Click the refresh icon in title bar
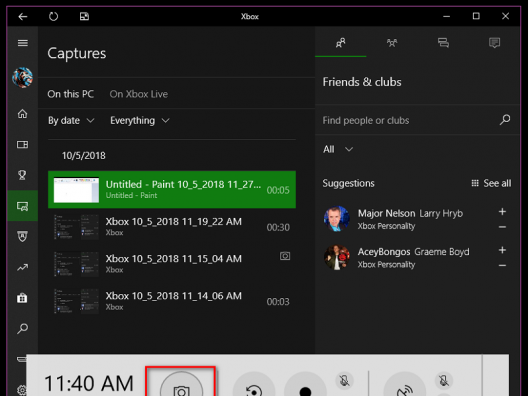The image size is (530, 396). coord(53,16)
